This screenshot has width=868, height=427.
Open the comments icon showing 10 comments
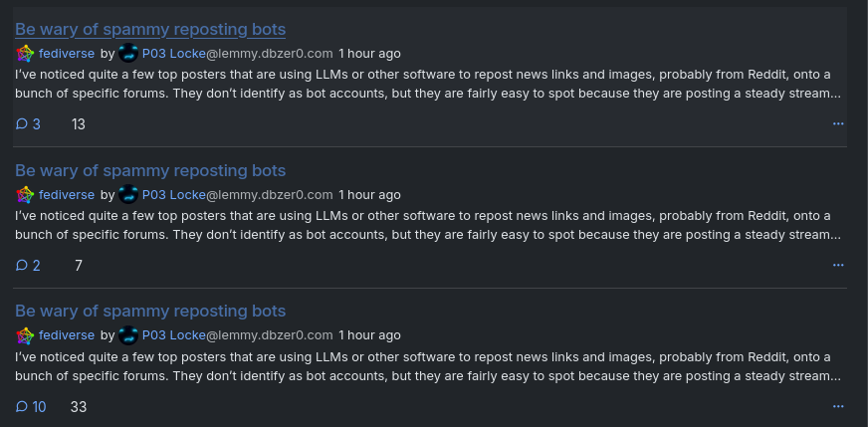pos(31,407)
